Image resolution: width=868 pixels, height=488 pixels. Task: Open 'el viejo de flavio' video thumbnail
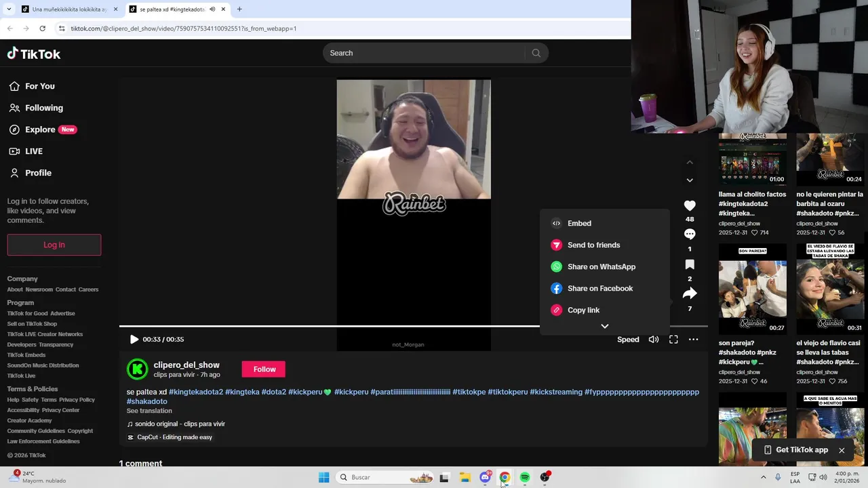click(830, 289)
